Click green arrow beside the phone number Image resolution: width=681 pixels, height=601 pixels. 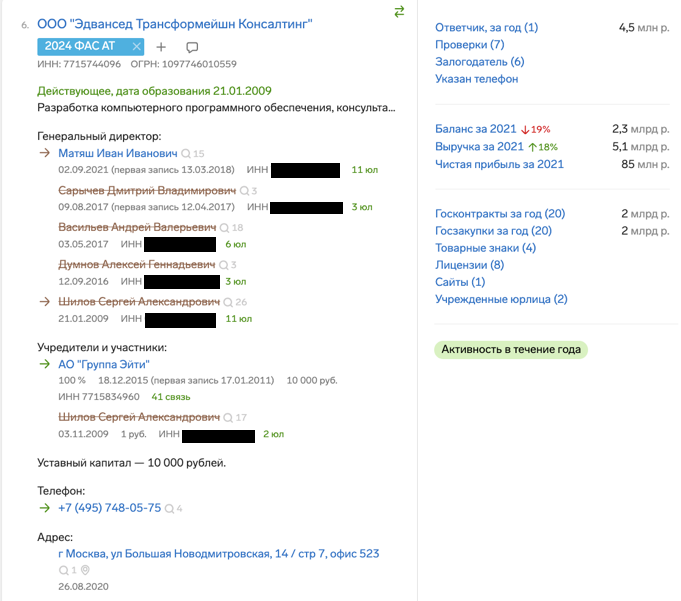44,508
